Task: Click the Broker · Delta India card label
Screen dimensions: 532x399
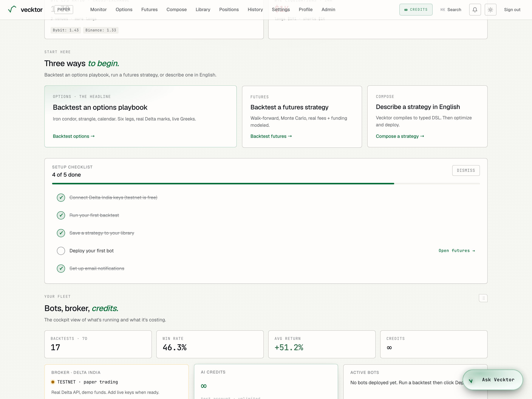Action: [76, 373]
